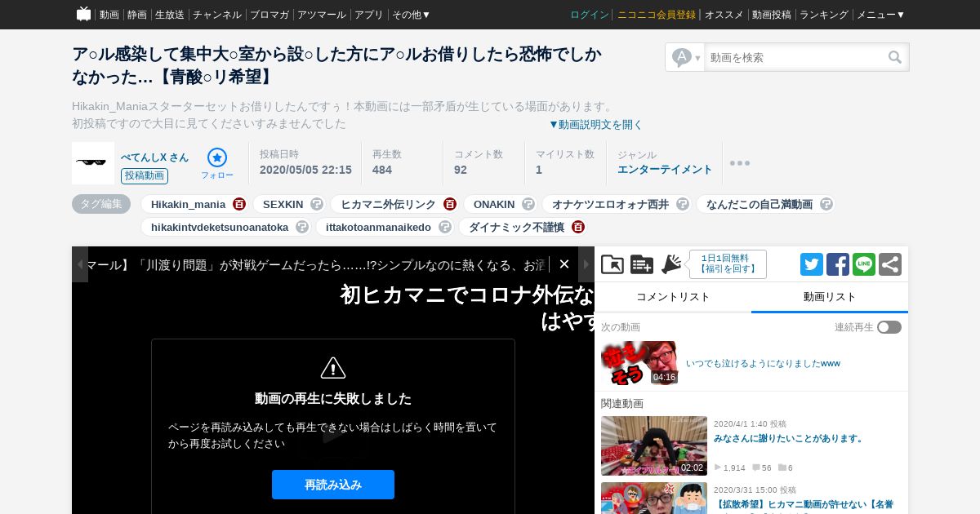Add video to mylist icon
Viewport: 980px width, 514px height.
point(642,264)
